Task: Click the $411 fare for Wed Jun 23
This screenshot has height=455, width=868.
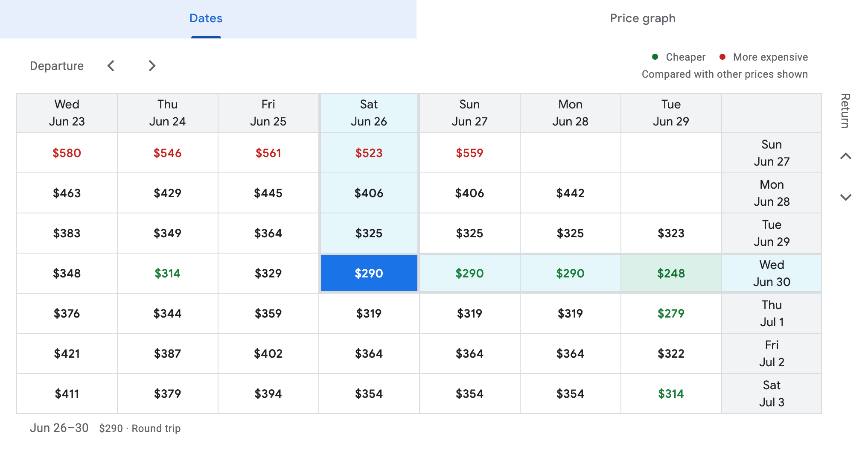Action: coord(67,394)
